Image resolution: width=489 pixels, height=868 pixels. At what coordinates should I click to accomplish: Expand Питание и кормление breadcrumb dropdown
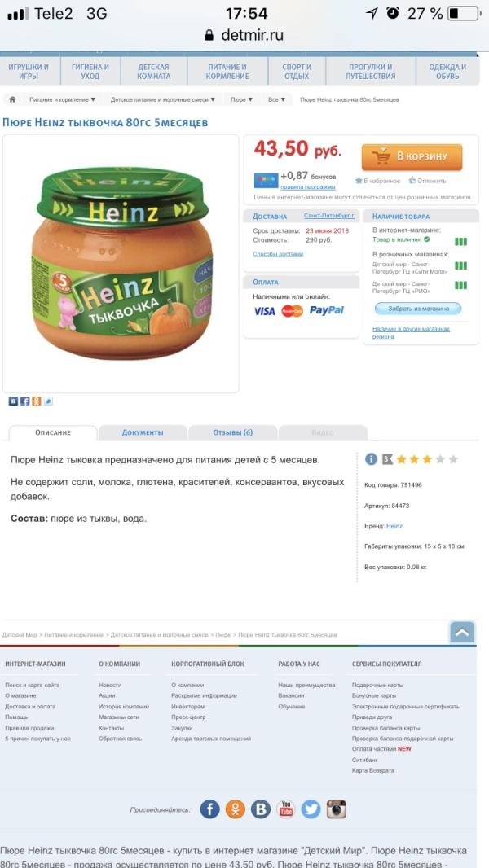(x=63, y=99)
